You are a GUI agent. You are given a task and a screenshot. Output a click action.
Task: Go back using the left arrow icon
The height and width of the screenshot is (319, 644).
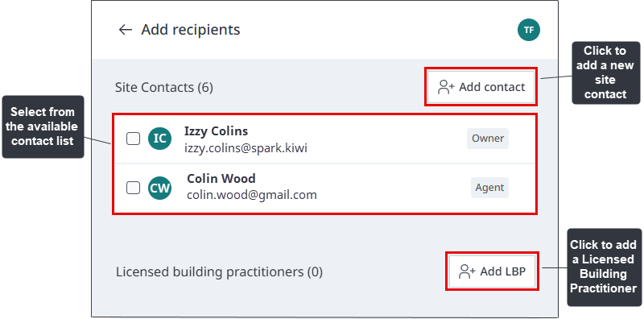pyautogui.click(x=125, y=30)
